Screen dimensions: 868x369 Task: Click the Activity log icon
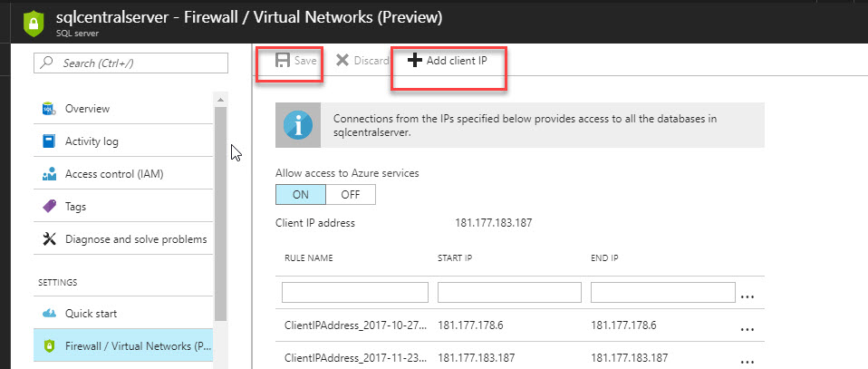(x=50, y=141)
